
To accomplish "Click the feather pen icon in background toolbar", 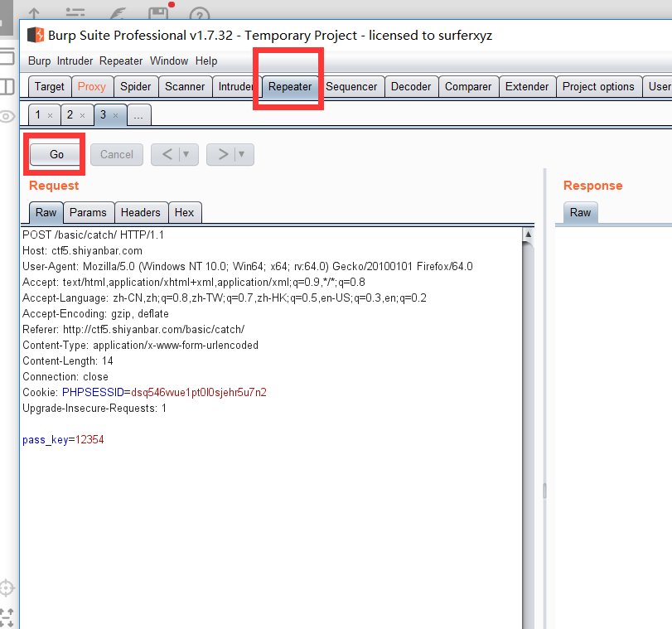I will (x=117, y=14).
